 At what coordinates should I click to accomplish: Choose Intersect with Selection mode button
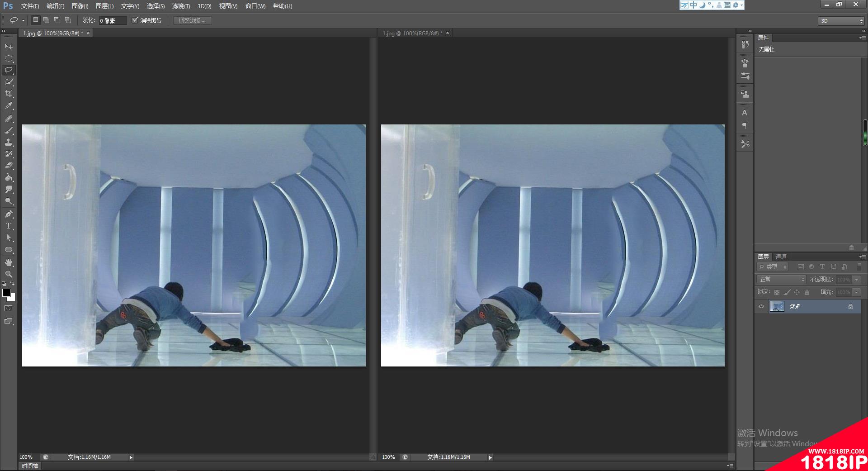tap(68, 20)
